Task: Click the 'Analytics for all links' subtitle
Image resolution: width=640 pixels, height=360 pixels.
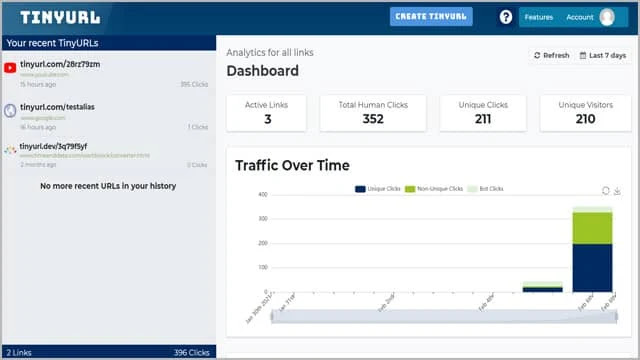Action: click(x=270, y=53)
